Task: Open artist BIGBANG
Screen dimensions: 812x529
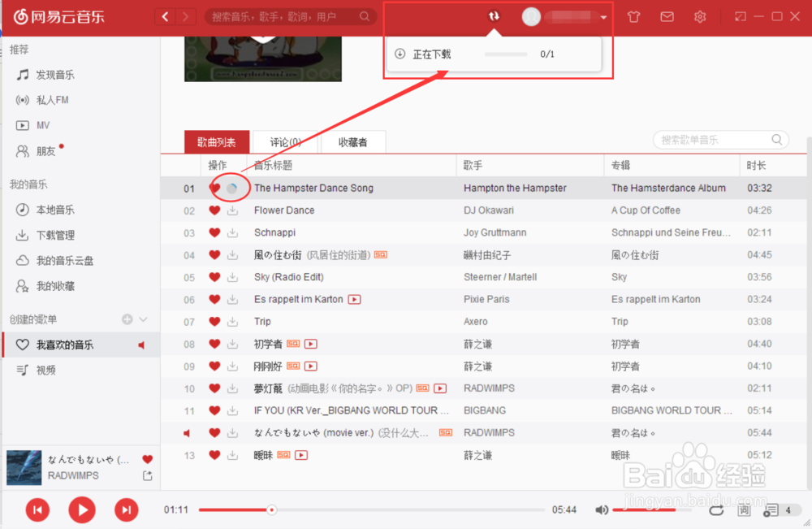Action: pos(485,411)
